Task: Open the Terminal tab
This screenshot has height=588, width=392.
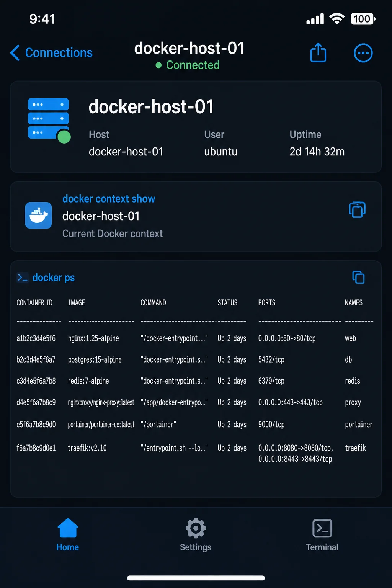Action: pos(322,535)
